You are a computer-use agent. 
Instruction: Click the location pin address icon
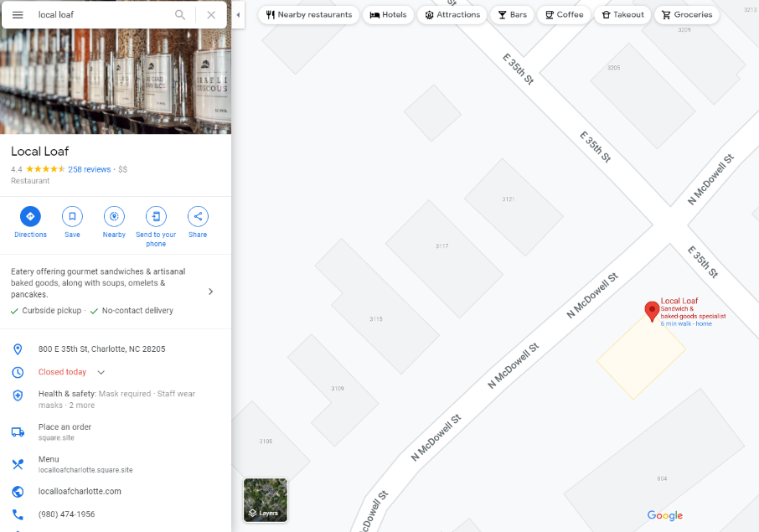(18, 349)
